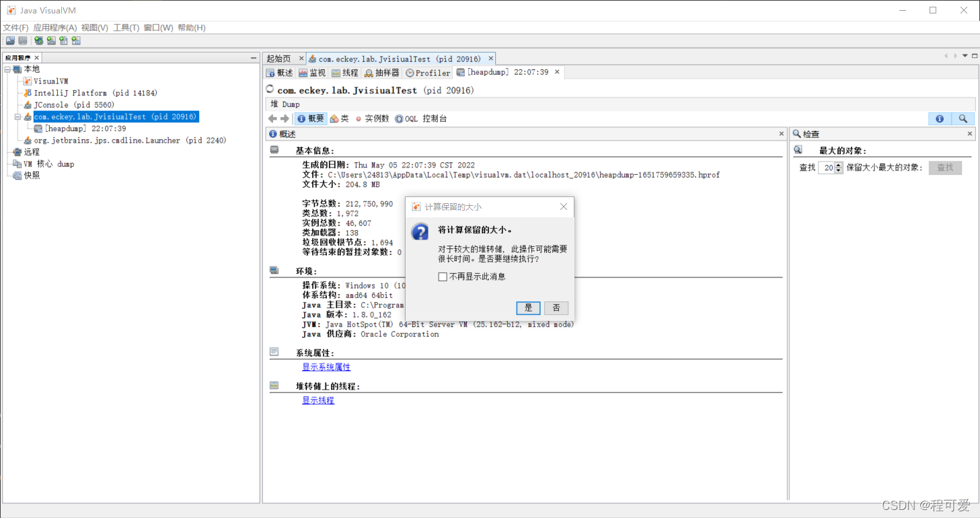
Task: Open the 窗口(W) menu
Action: [159, 28]
